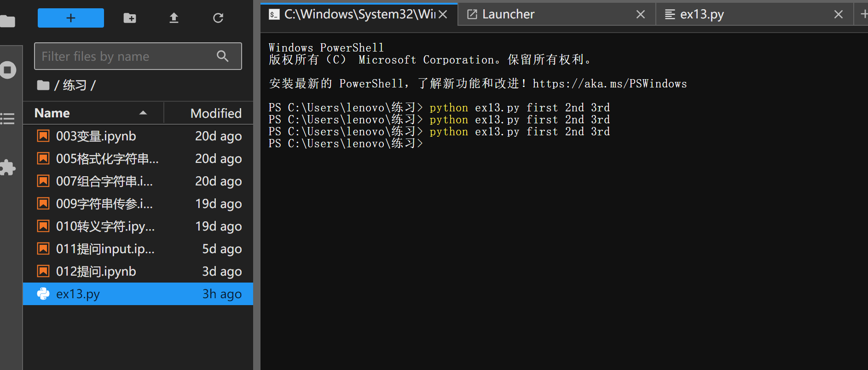Select the ex13.py file
This screenshot has width=868, height=370.
[x=78, y=294]
